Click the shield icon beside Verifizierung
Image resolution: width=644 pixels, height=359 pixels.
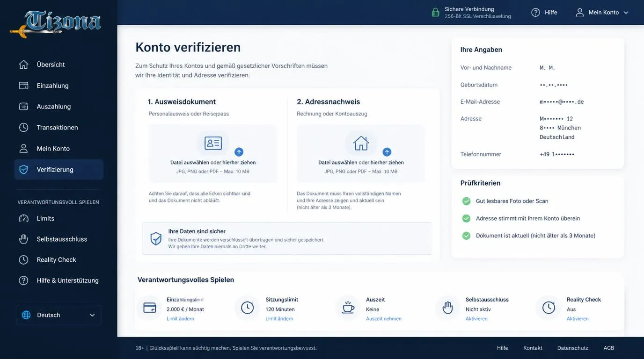pyautogui.click(x=23, y=170)
